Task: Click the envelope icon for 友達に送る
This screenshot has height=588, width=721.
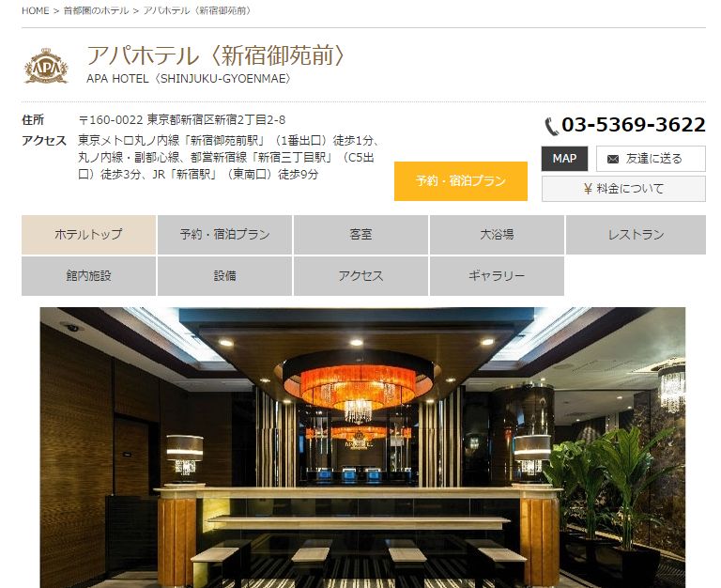Action: (x=612, y=159)
